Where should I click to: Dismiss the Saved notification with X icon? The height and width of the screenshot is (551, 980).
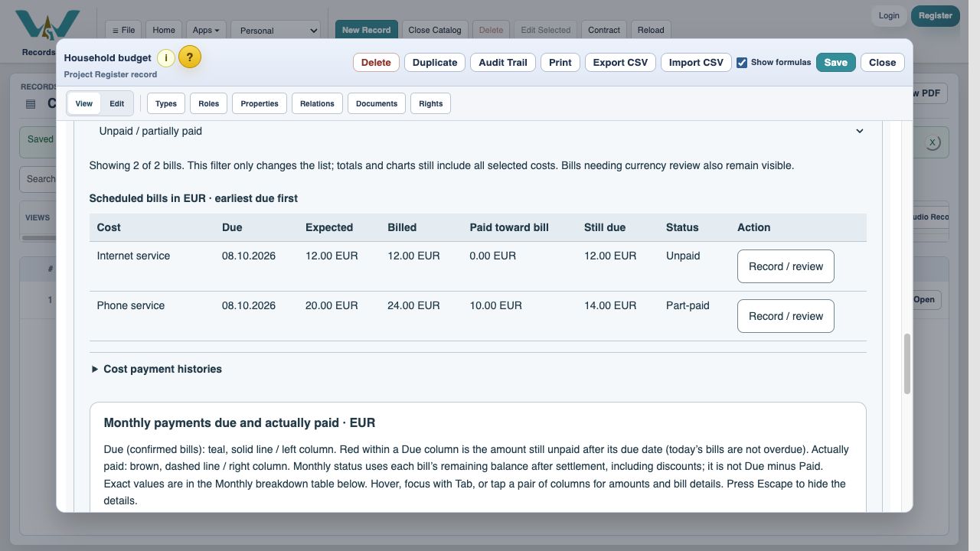tap(932, 142)
